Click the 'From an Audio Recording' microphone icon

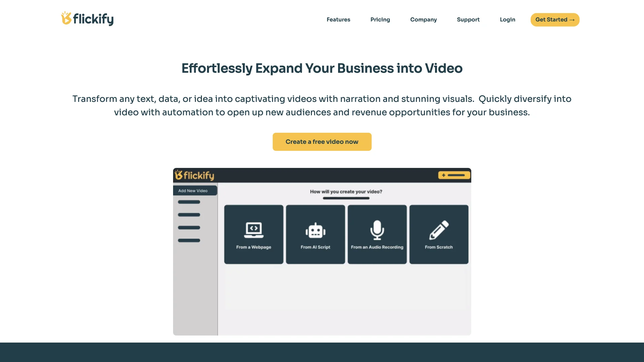(376, 230)
